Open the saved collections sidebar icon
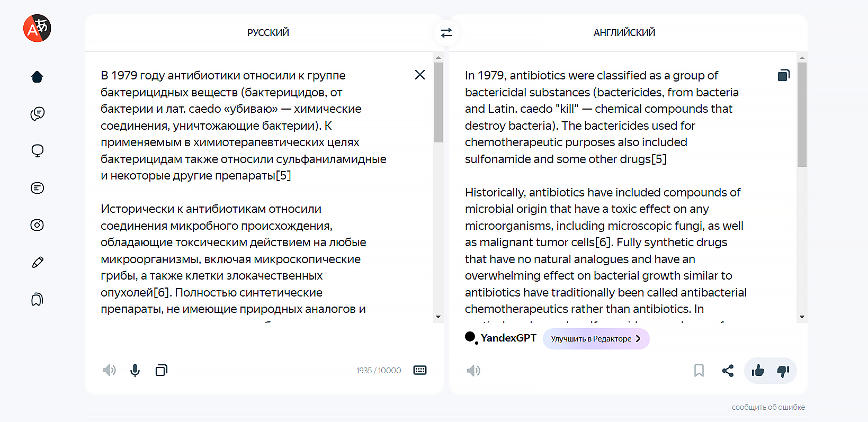Image resolution: width=868 pixels, height=422 pixels. click(37, 300)
